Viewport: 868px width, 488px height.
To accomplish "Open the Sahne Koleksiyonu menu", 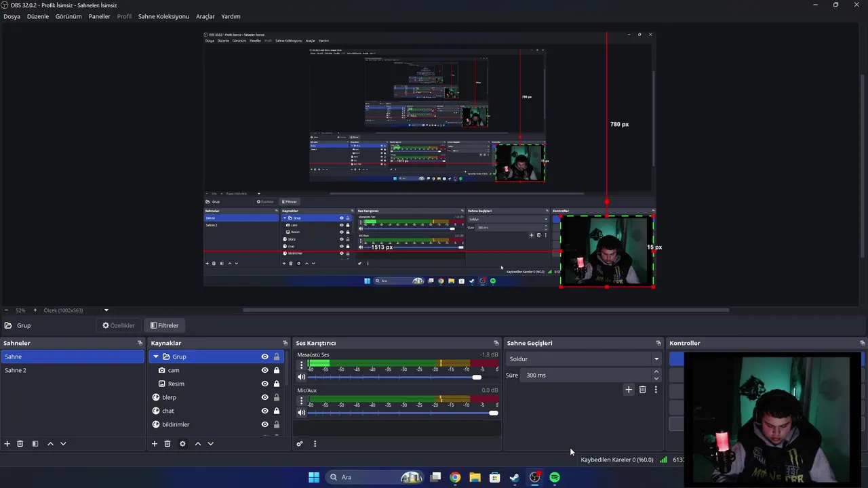I will tap(163, 16).
